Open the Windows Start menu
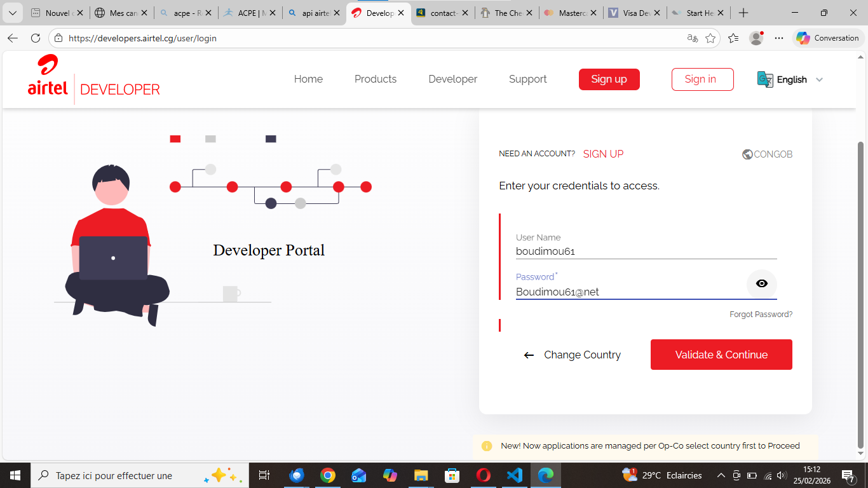This screenshot has width=868, height=488. pos(15,475)
